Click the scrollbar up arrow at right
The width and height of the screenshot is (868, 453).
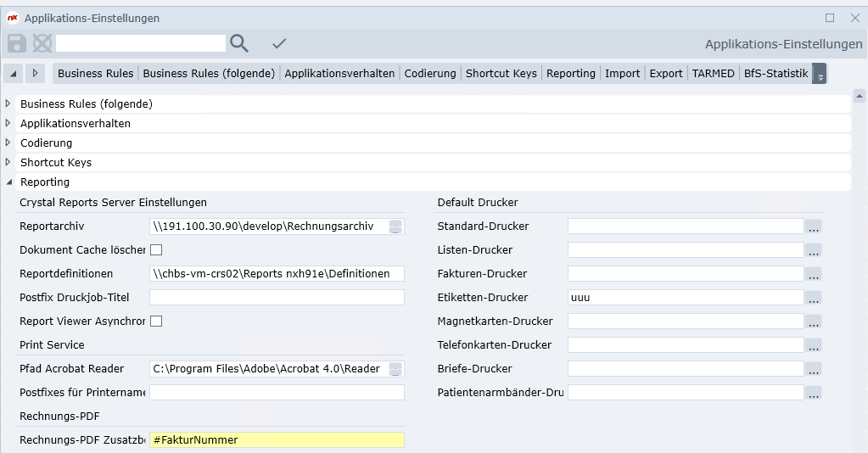pos(859,97)
